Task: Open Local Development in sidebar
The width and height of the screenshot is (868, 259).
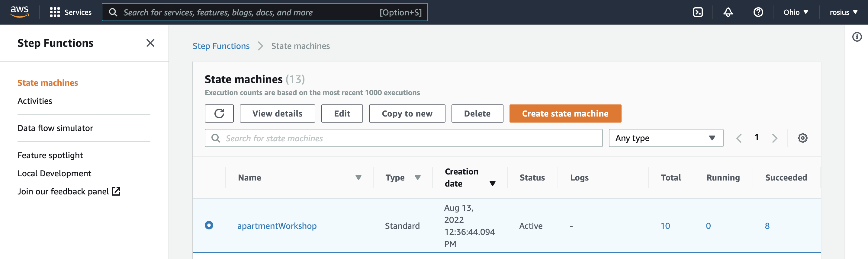Action: 54,174
